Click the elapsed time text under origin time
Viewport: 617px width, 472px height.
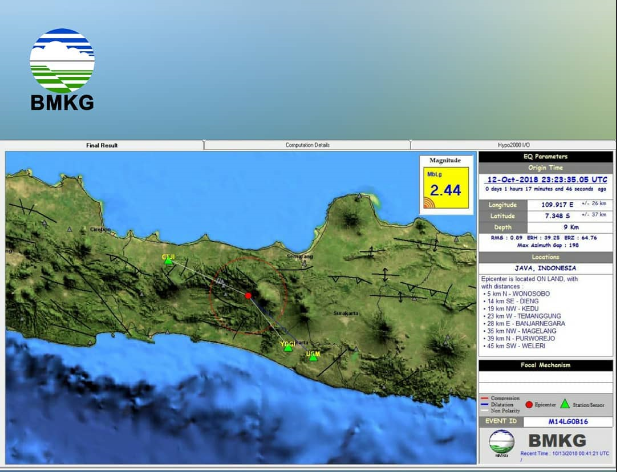(x=546, y=189)
